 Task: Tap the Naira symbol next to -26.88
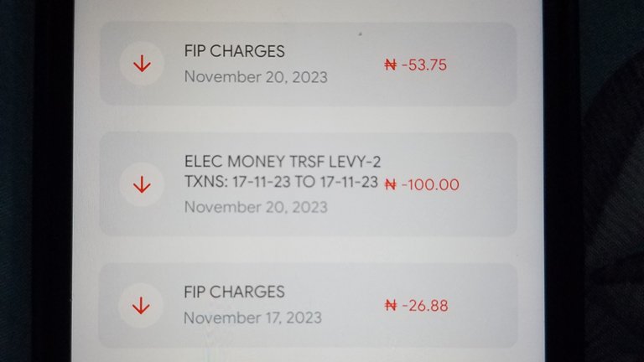391,305
